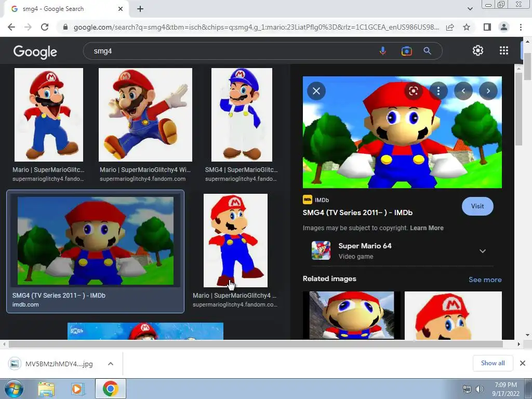
Task: Click the address bar URL
Action: coord(256,27)
